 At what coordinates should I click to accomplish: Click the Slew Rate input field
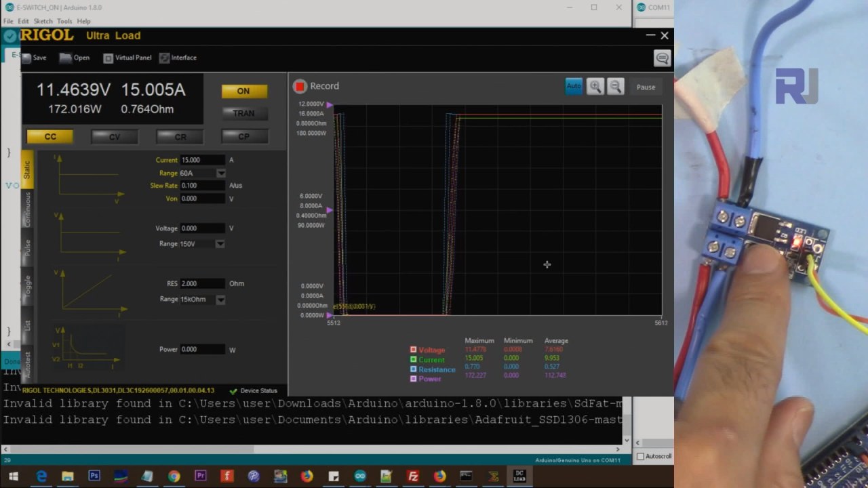pos(202,186)
